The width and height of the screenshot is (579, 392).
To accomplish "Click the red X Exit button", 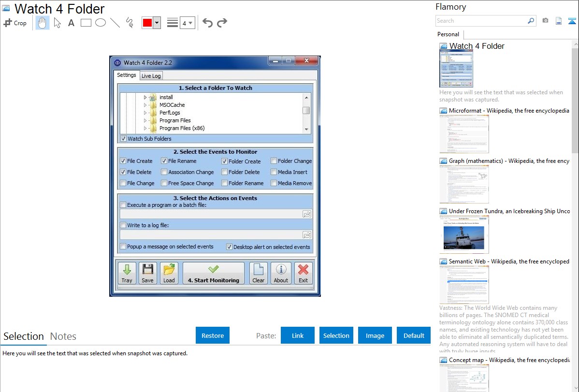I will tap(303, 273).
